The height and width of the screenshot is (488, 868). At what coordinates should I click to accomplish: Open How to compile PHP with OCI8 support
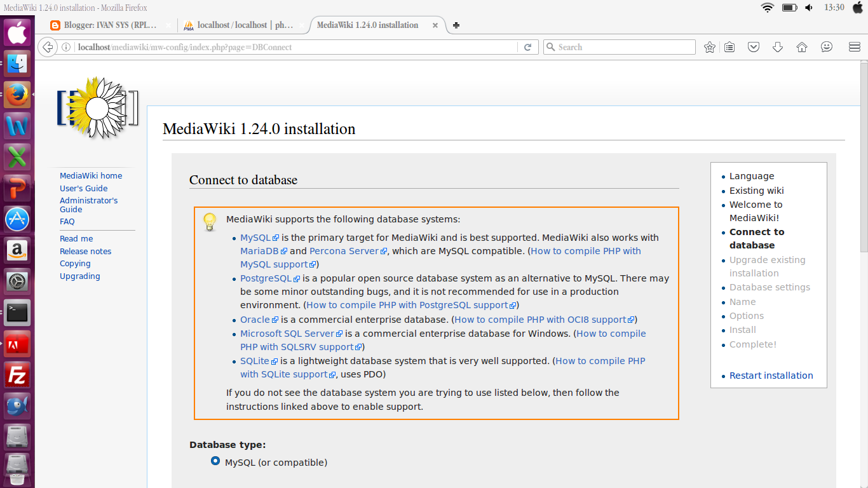pyautogui.click(x=545, y=320)
